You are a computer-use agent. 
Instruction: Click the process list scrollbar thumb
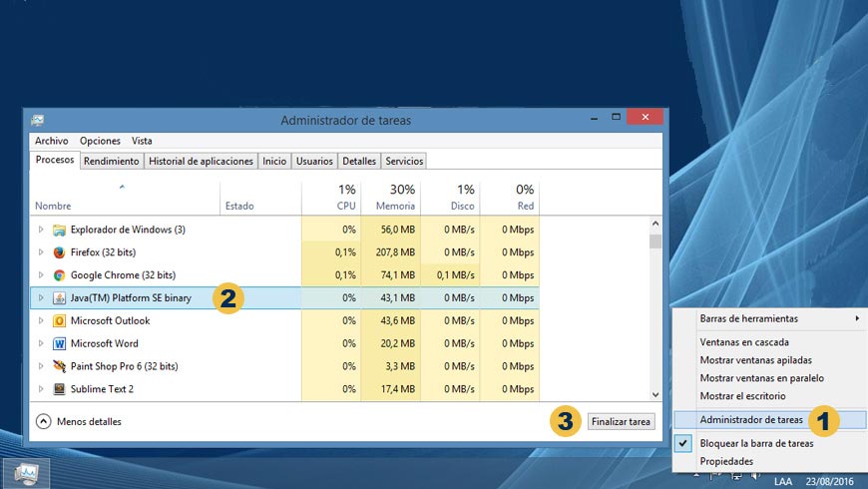click(x=655, y=243)
